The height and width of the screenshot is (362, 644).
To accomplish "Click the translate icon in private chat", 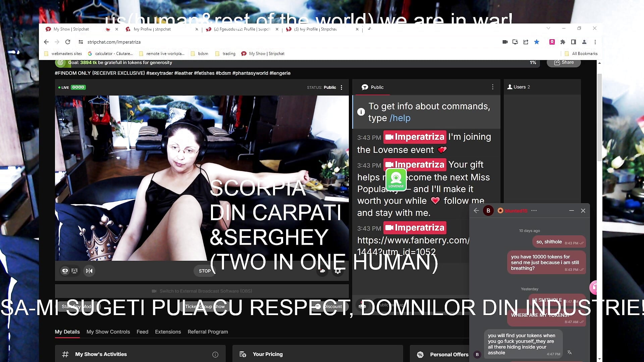I will (x=569, y=352).
